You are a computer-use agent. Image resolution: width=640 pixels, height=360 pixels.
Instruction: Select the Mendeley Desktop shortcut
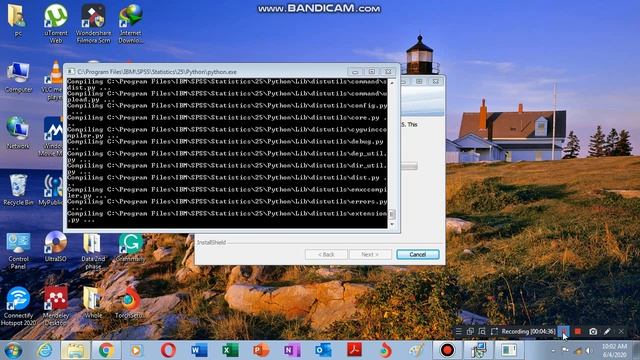(56, 306)
